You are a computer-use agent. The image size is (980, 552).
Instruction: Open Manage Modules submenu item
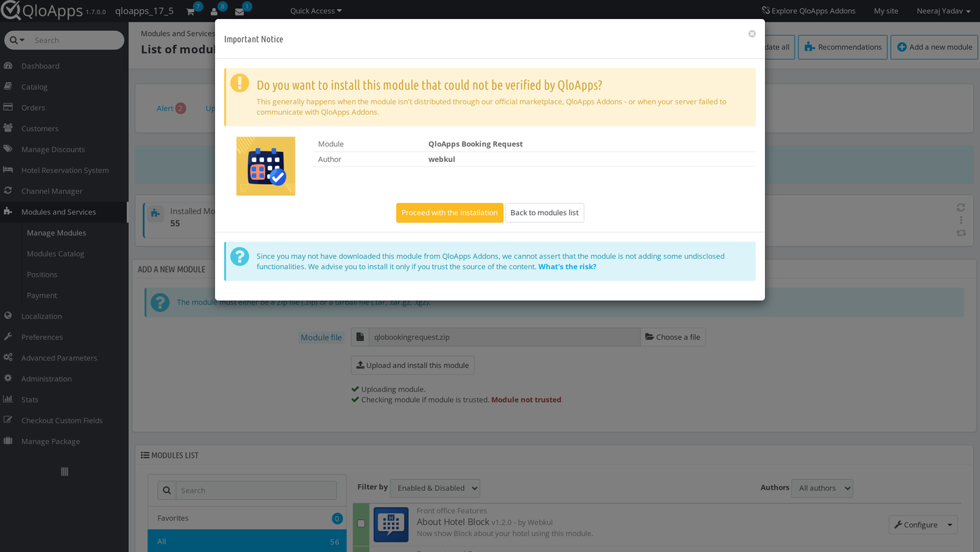click(57, 233)
